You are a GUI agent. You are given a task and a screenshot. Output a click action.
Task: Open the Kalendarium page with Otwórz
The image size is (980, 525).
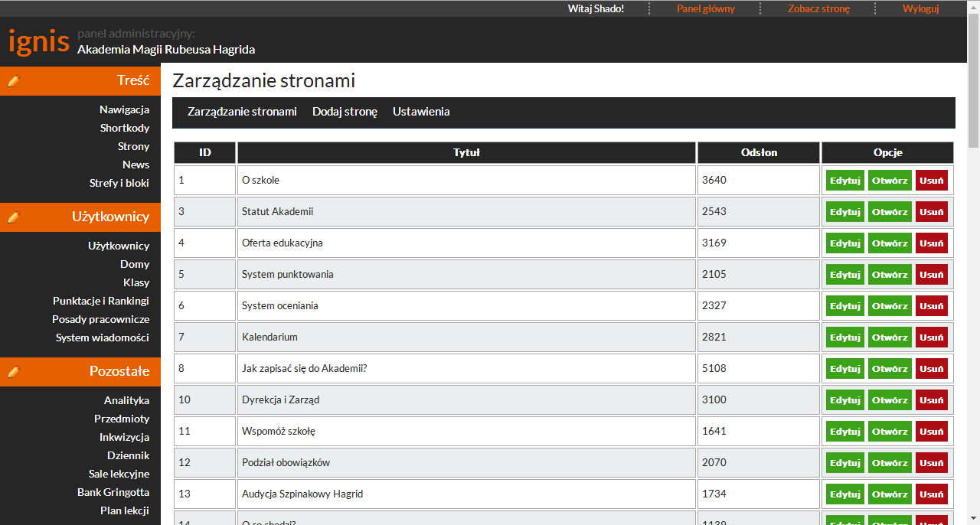click(x=890, y=337)
